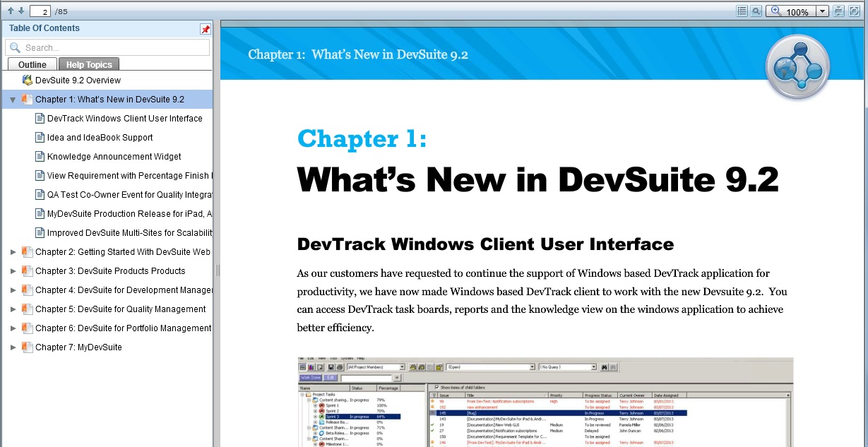The height and width of the screenshot is (447, 868).
Task: Click book icon beside Chapter 5
Action: (x=28, y=309)
